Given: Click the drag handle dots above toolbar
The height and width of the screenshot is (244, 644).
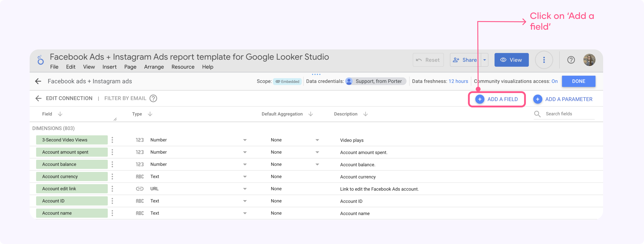Looking at the screenshot, I should (316, 74).
